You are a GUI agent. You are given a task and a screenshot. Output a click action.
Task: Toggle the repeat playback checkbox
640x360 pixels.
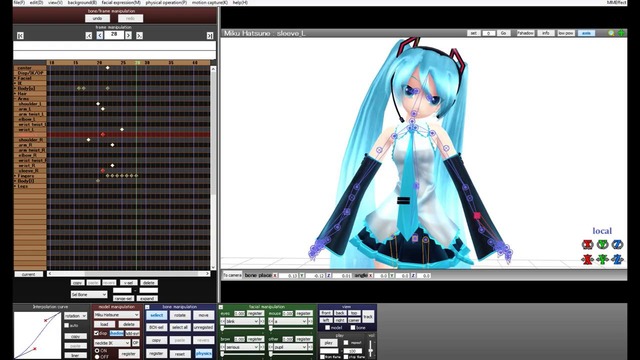click(346, 342)
